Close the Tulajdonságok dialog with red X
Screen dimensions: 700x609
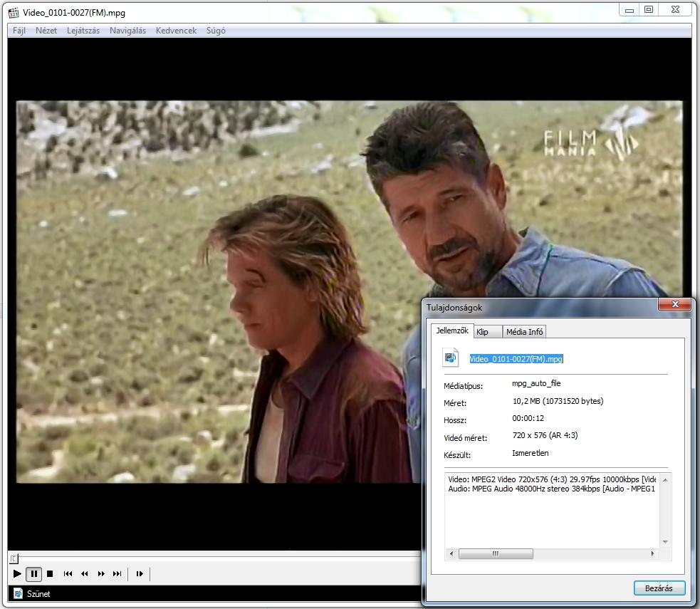pyautogui.click(x=674, y=305)
